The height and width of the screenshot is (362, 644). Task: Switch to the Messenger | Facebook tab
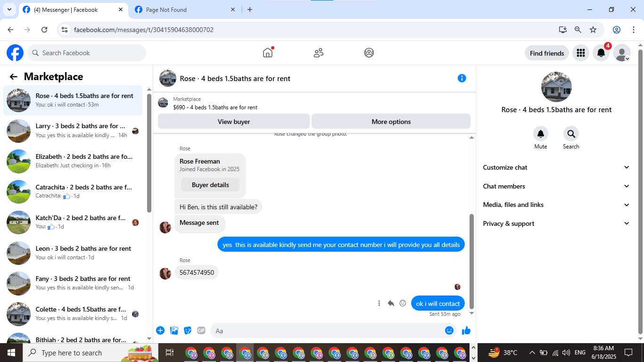(x=73, y=9)
